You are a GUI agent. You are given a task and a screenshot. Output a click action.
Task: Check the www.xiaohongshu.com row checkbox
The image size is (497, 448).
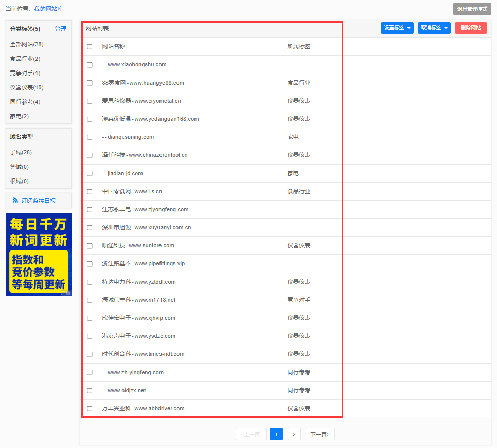pos(90,65)
